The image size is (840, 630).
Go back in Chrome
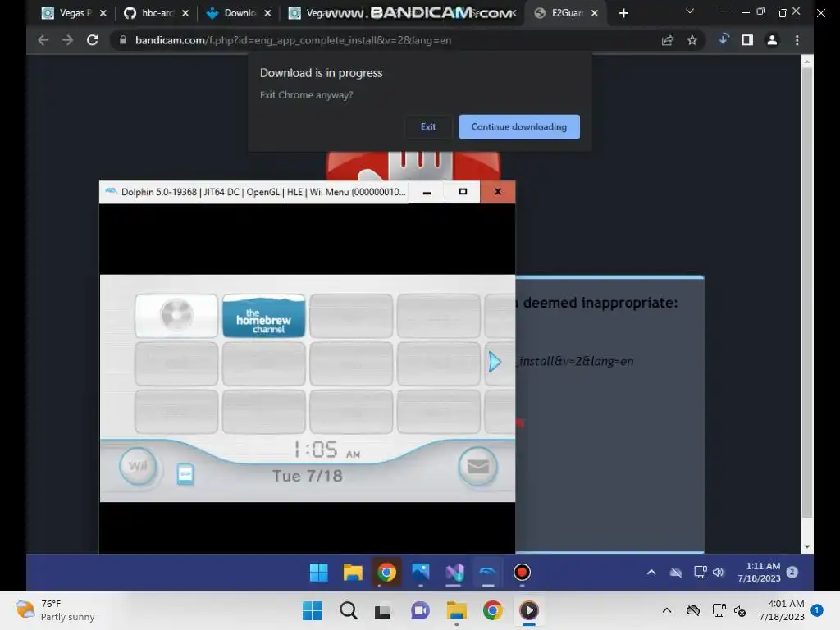(43, 40)
